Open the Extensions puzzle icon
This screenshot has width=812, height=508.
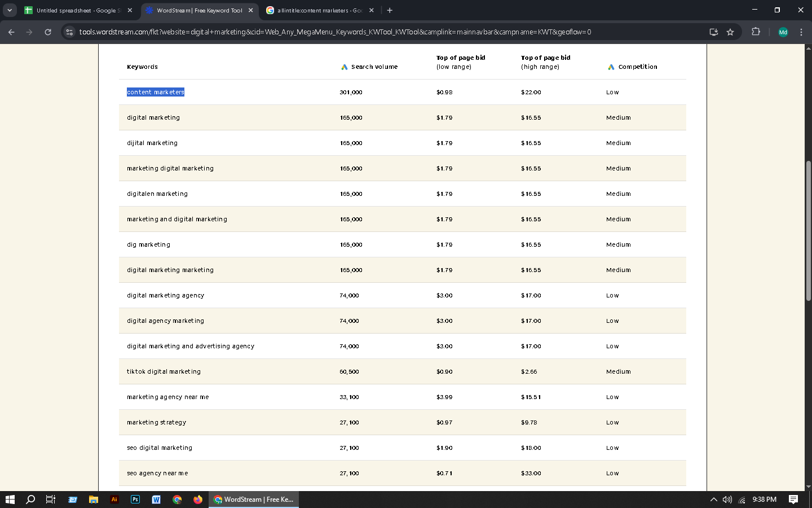point(756,32)
